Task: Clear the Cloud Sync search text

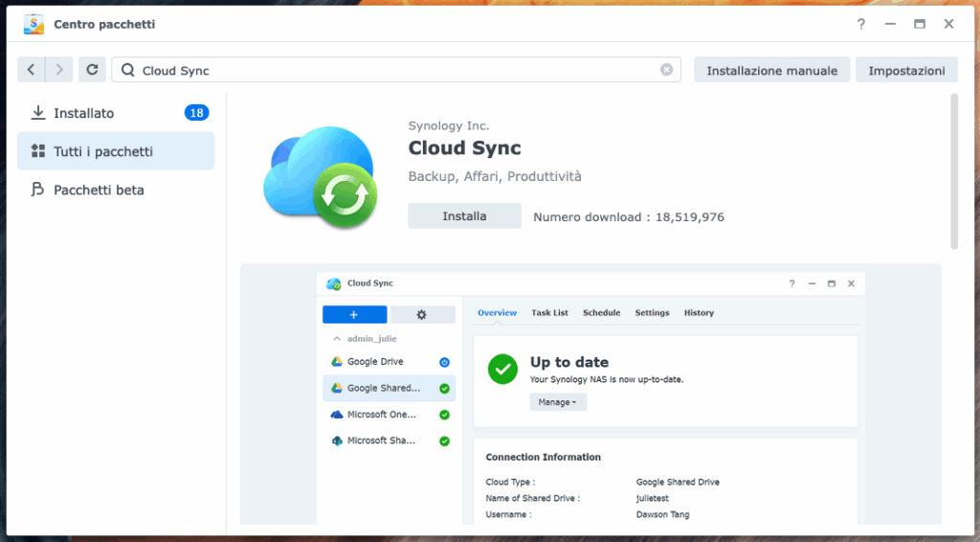Action: tap(666, 70)
